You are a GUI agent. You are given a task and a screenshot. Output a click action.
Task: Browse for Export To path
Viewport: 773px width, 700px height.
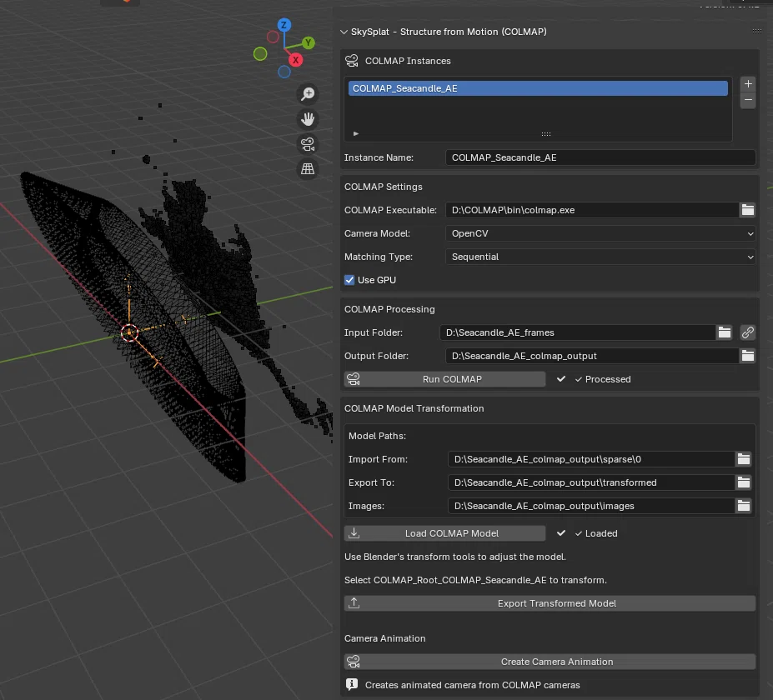pyautogui.click(x=744, y=482)
